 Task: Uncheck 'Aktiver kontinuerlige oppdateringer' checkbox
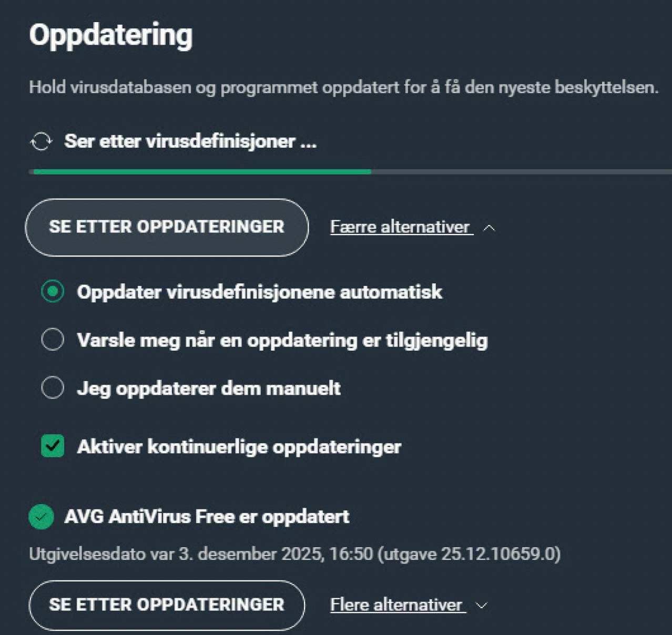(x=53, y=446)
